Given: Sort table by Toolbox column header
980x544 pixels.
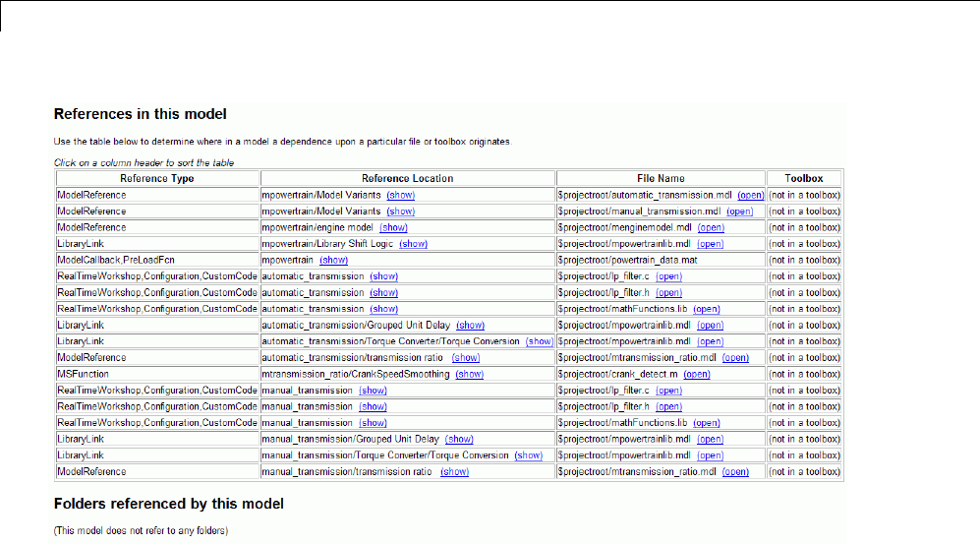Looking at the screenshot, I should (804, 179).
